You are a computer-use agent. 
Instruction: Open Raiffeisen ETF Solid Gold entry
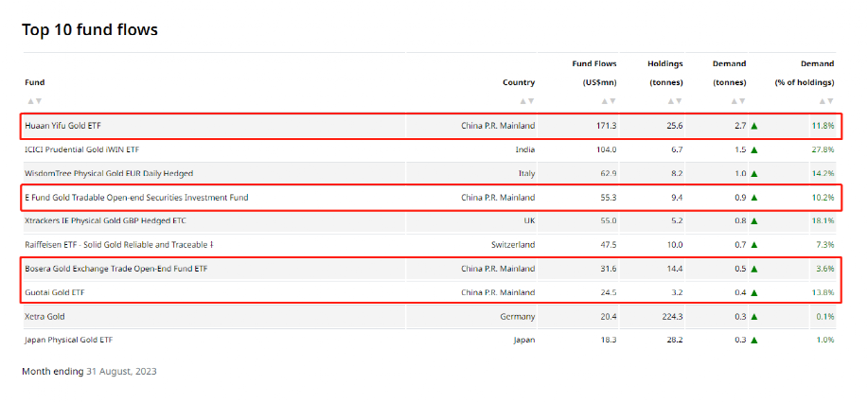(119, 245)
